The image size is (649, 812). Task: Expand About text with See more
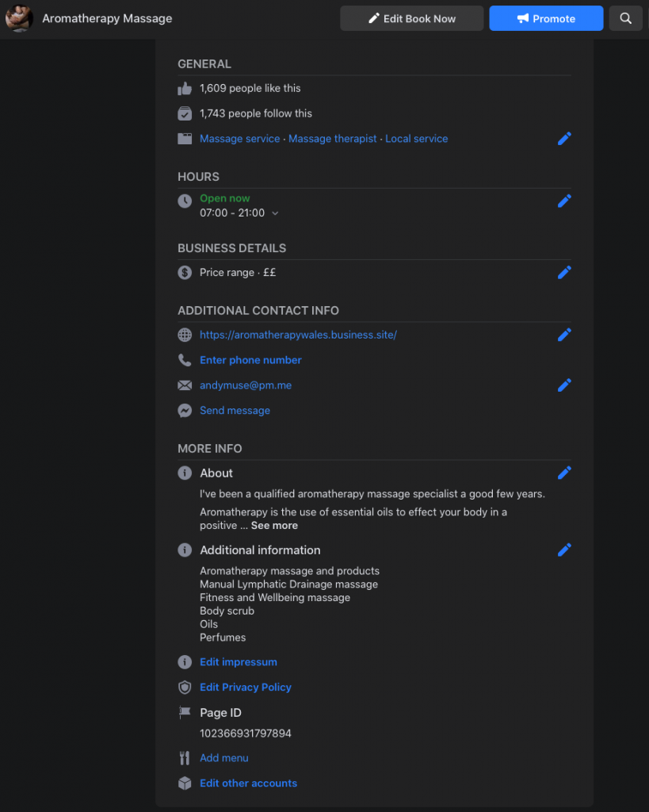[x=274, y=526]
